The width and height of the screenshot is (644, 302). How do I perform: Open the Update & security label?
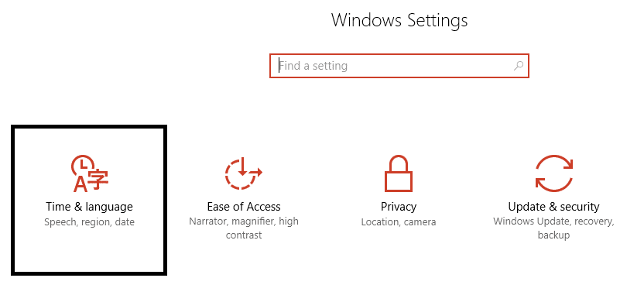[x=553, y=206]
